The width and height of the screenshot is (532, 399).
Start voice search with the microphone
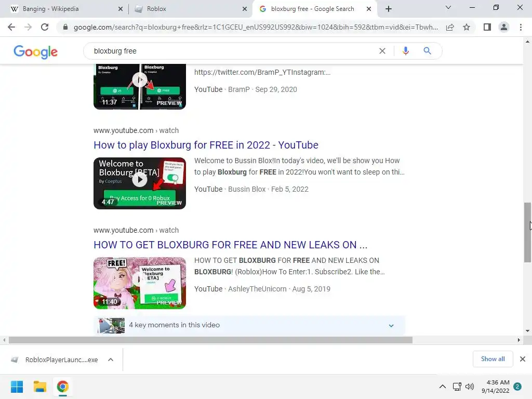[x=405, y=51]
